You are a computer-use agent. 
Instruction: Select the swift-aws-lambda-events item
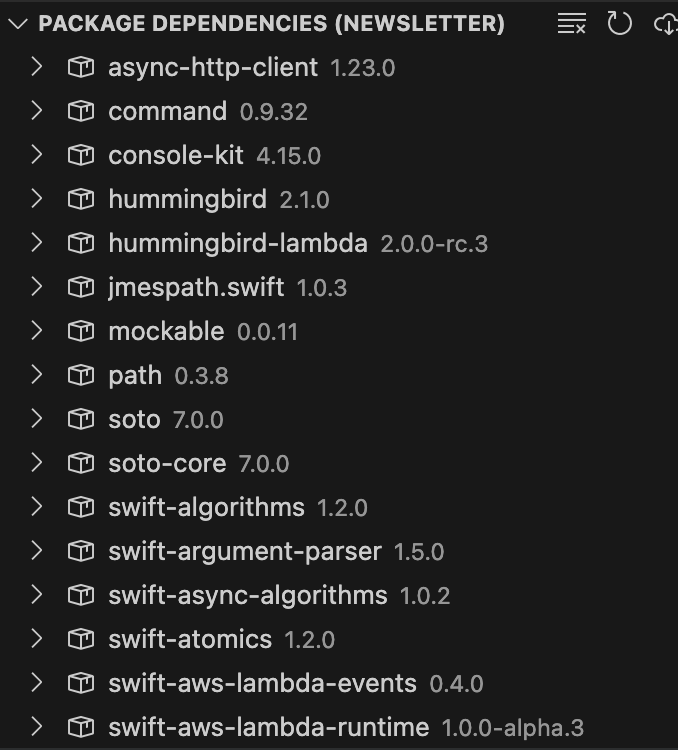click(262, 683)
